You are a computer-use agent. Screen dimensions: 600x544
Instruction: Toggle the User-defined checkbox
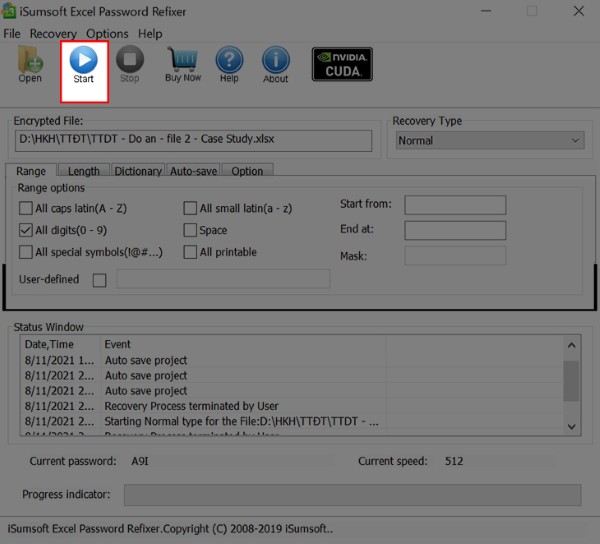(x=99, y=280)
